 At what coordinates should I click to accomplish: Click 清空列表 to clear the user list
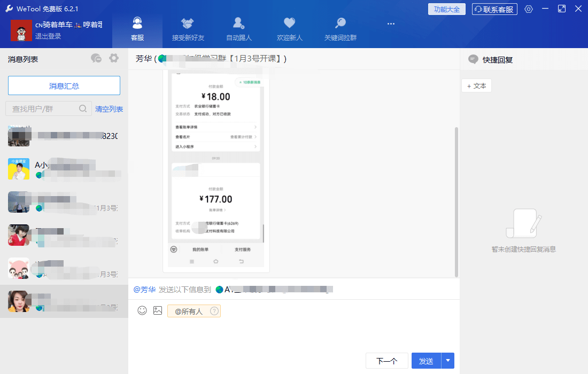coord(109,108)
